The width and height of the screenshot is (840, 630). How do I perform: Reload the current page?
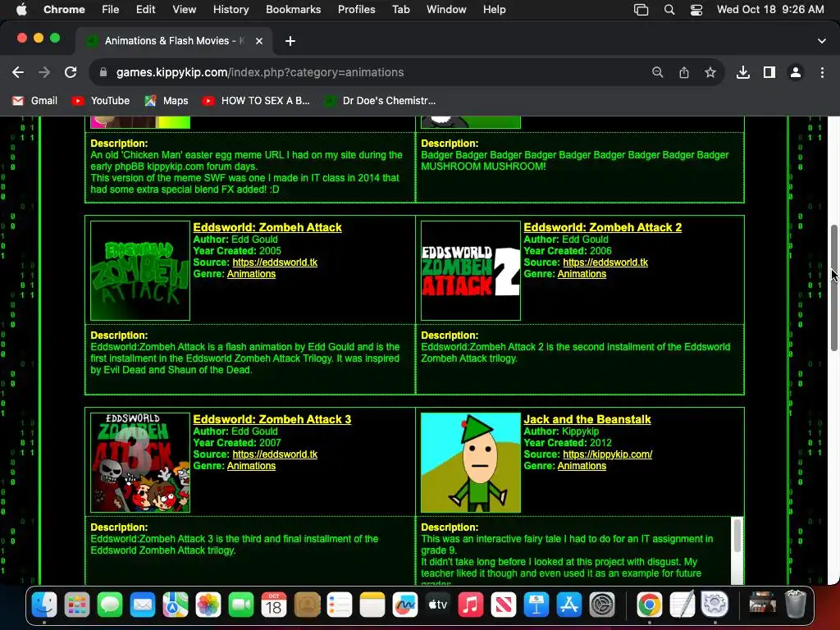[71, 72]
